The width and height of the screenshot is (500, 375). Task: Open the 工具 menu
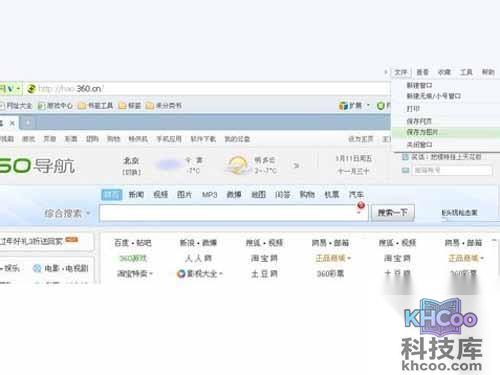(x=466, y=72)
